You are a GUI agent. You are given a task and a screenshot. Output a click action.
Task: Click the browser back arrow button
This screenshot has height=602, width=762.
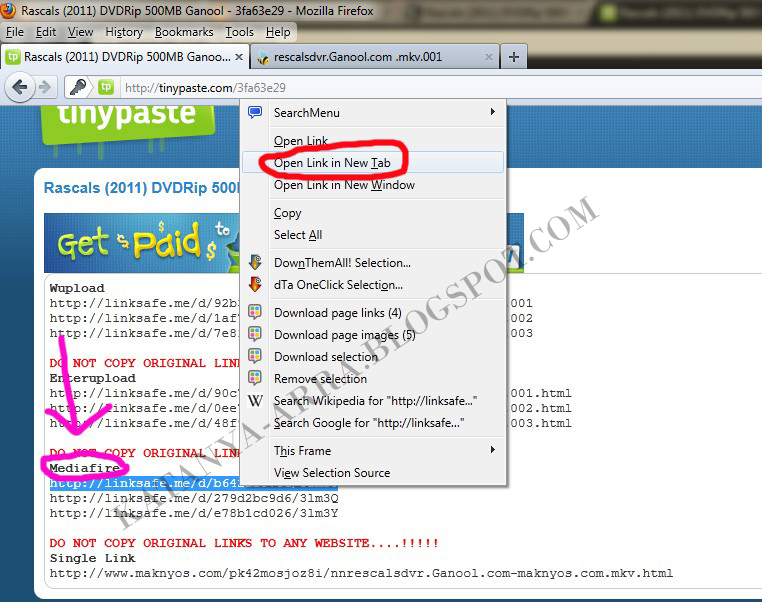(x=19, y=88)
